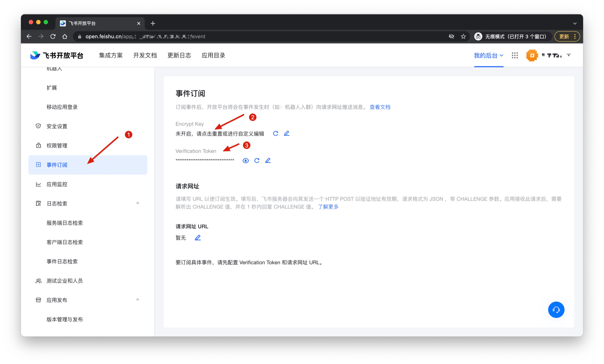The width and height of the screenshot is (604, 364).
Task: Go to 应用目录 in top navigation
Action: pyautogui.click(x=213, y=56)
